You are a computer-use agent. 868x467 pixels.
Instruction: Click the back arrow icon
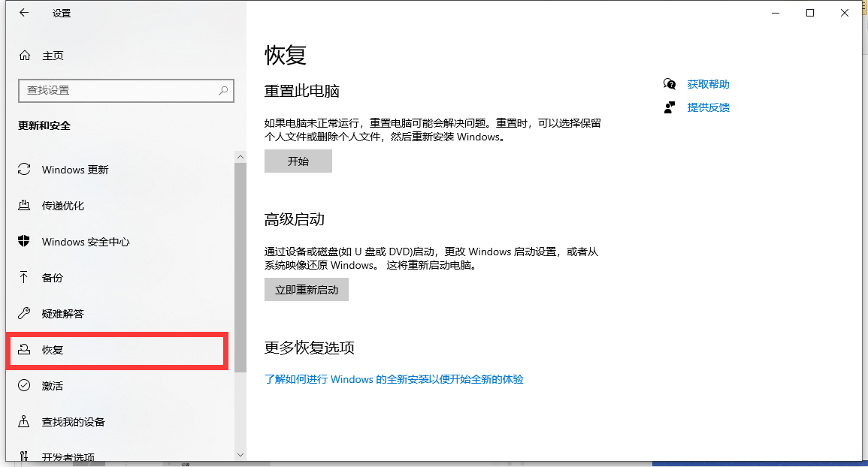24,13
